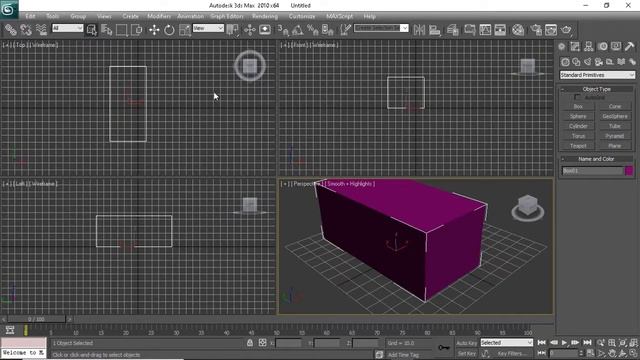This screenshot has width=640, height=360.
Task: Open the MAXScript menu
Action: (x=339, y=16)
